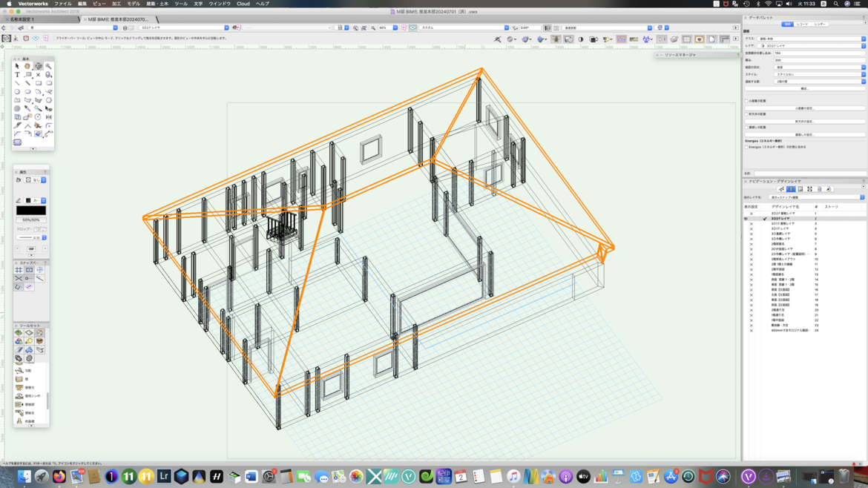This screenshot has height=488, width=868.
Task: Enable the 軒天井の配置 checkbox
Action: 746,114
